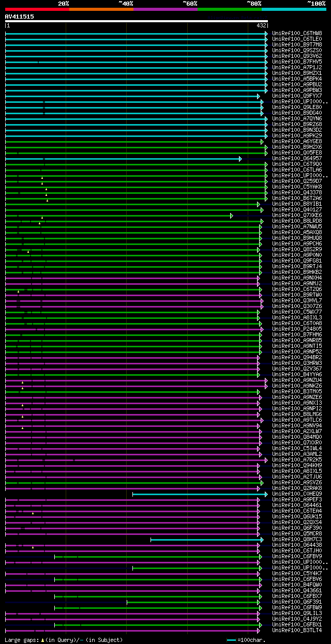Screen dimensions: 331x644
Task: Click the UniRef100_A5BPK4 label
Action: (x=297, y=79)
